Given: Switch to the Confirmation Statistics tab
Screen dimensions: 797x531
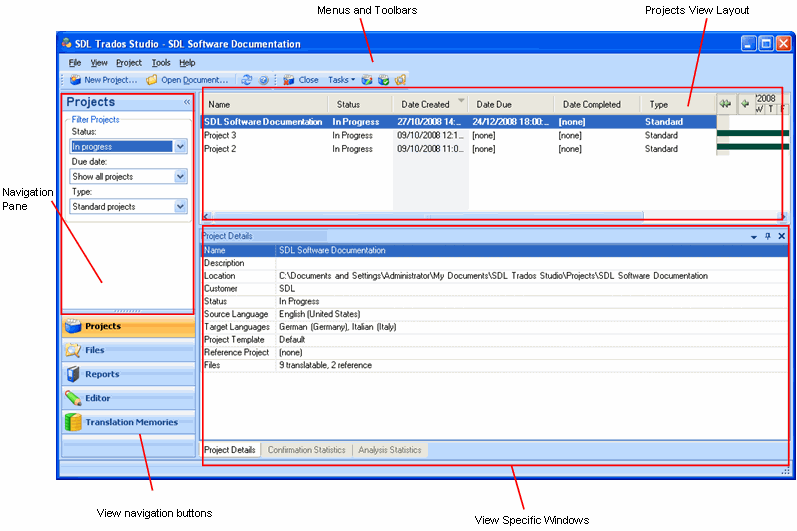Looking at the screenshot, I should pos(306,450).
